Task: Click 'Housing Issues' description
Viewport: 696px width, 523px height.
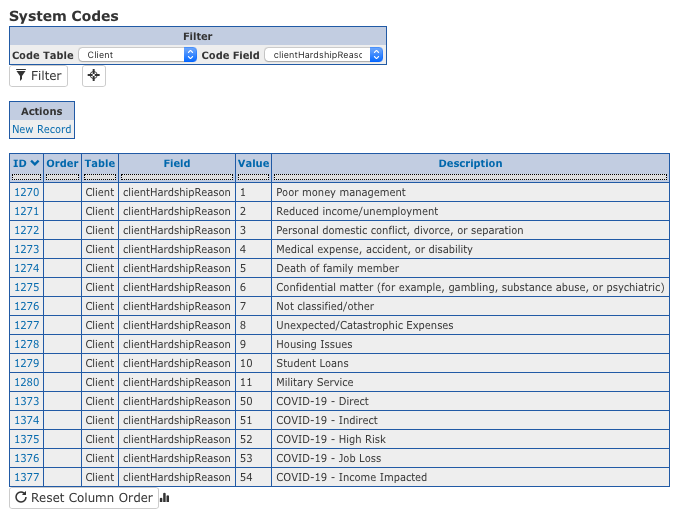Action: point(314,345)
